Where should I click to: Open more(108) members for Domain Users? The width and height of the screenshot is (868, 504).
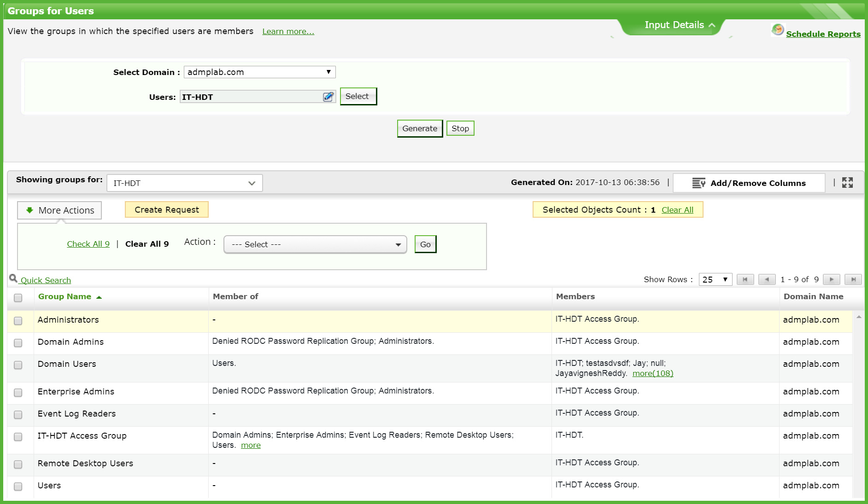coord(653,373)
